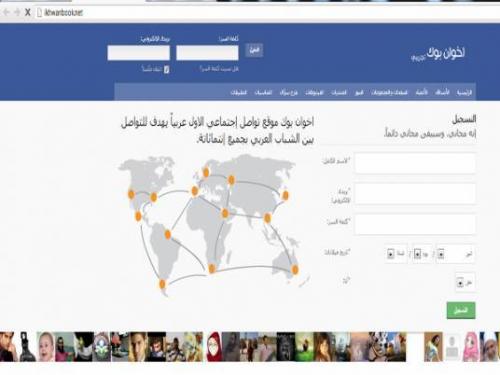Image resolution: width=500 pixels, height=375 pixels.
Task: Open the gray default avatar thumbnail
Action: 452,347
